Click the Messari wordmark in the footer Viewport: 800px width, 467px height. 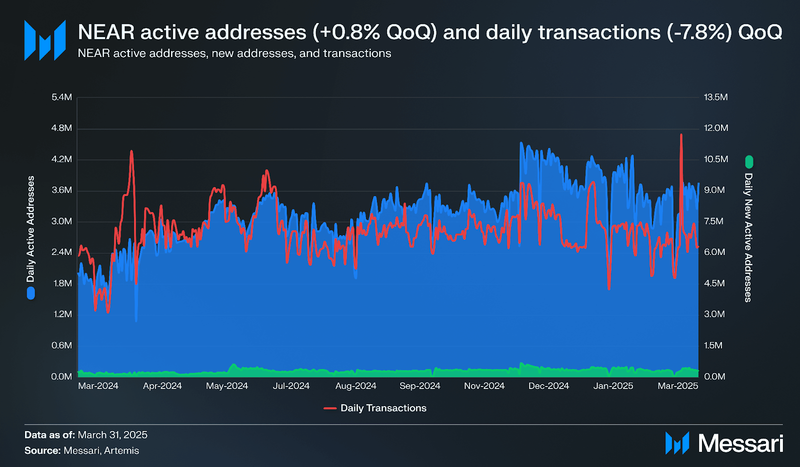[740, 443]
